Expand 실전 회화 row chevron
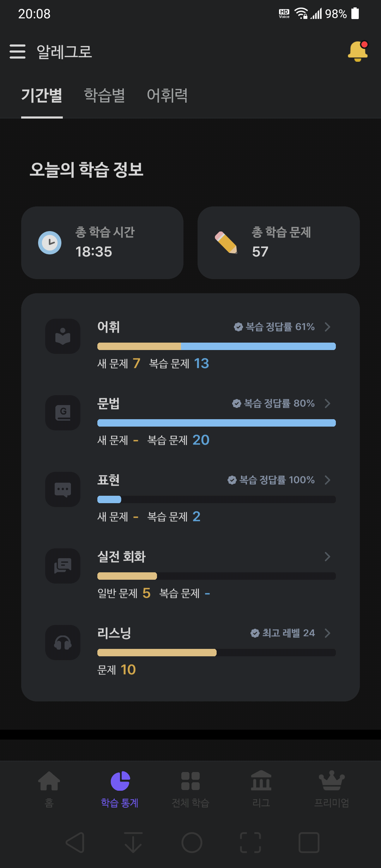 [x=327, y=556]
